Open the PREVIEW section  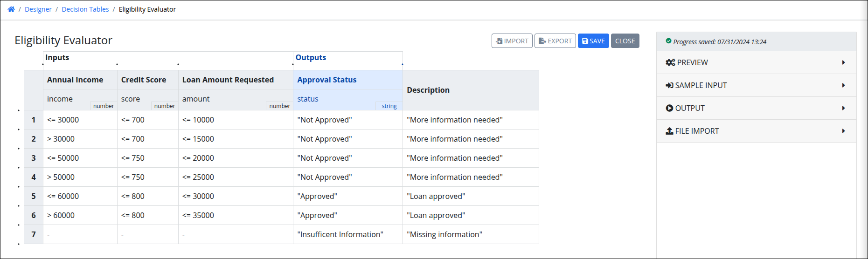[x=756, y=62]
